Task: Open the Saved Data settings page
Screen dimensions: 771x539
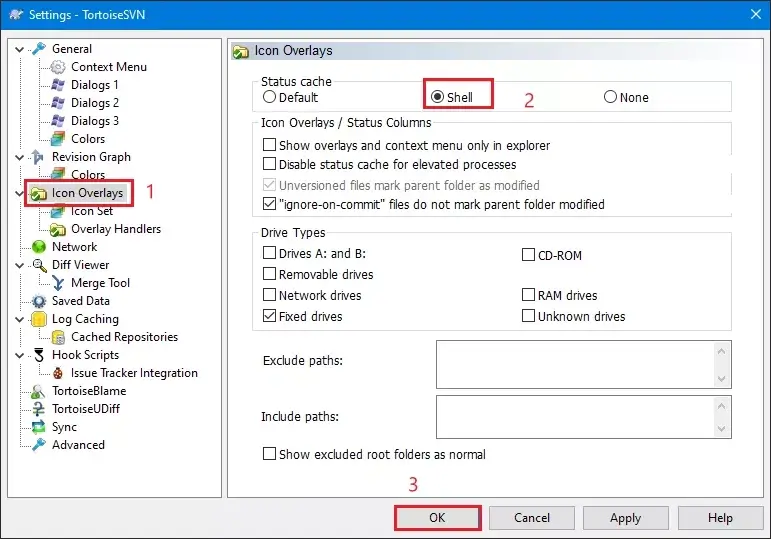Action: coord(81,301)
